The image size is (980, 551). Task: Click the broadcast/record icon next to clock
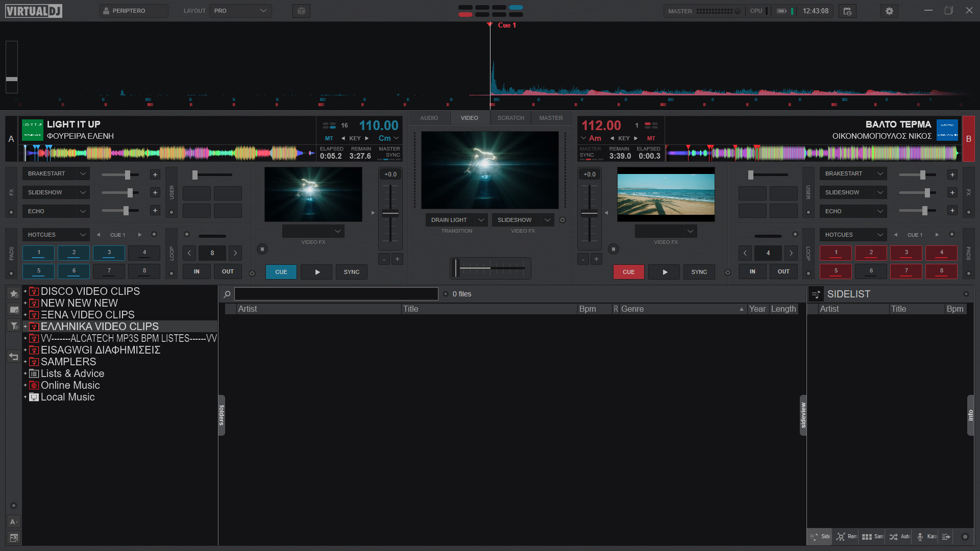pos(847,11)
